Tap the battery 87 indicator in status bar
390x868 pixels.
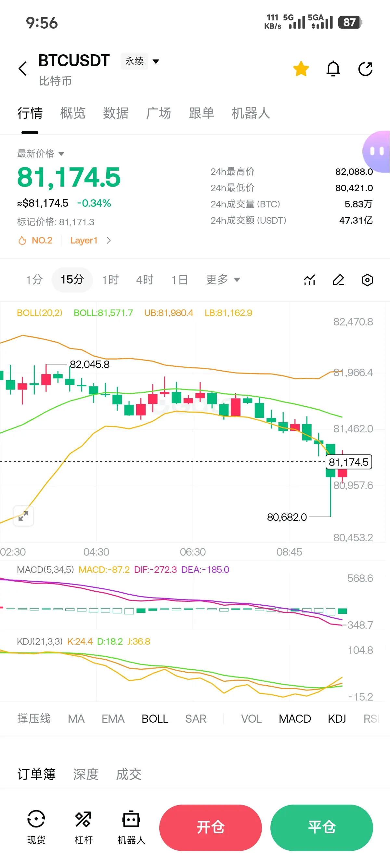coord(350,22)
